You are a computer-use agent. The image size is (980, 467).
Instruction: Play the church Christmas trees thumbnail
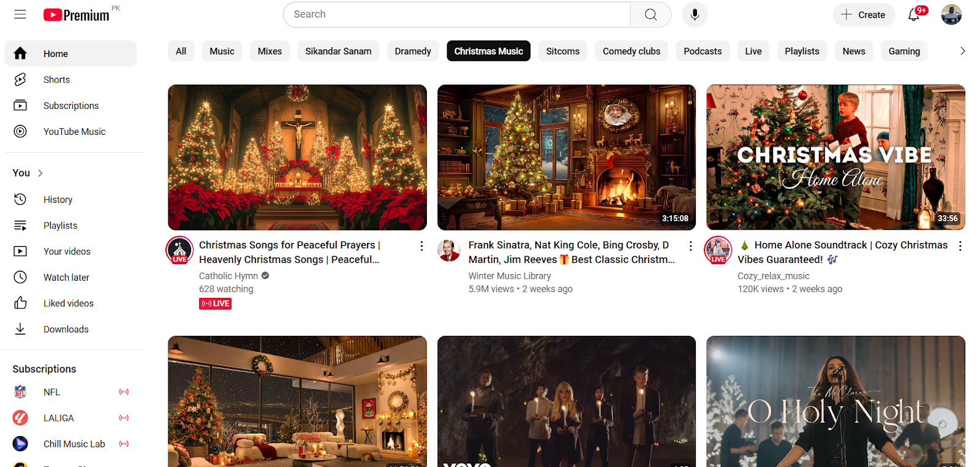click(x=297, y=158)
